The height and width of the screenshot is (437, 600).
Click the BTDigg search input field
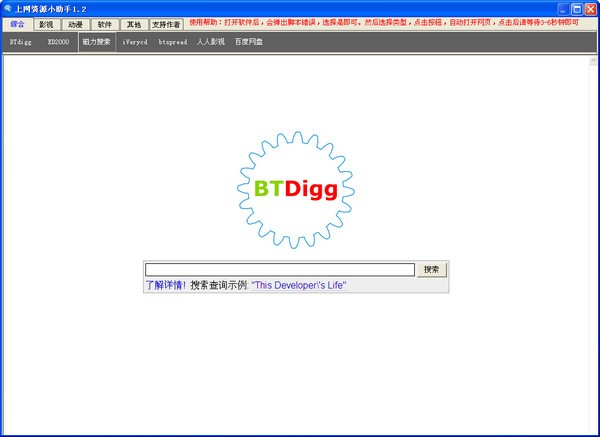(280, 269)
